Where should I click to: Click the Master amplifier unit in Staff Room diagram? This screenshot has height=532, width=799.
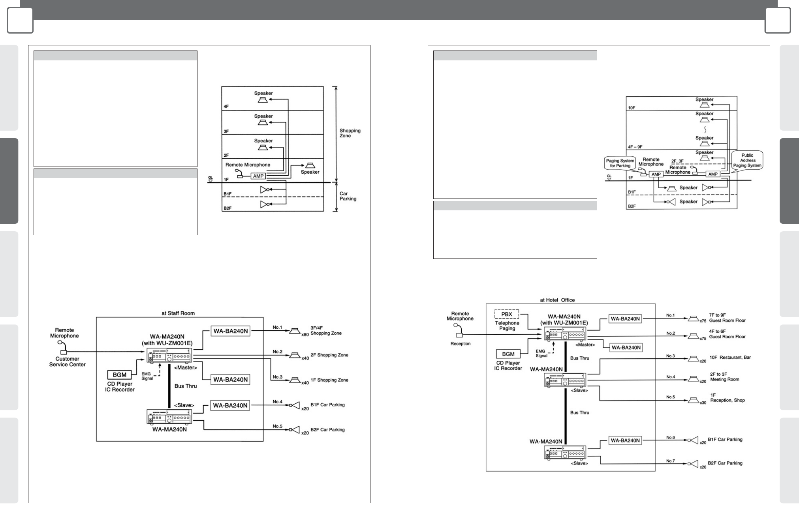[x=169, y=355]
